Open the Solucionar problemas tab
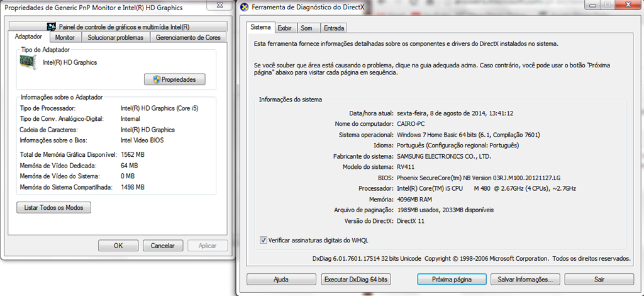 (x=116, y=37)
